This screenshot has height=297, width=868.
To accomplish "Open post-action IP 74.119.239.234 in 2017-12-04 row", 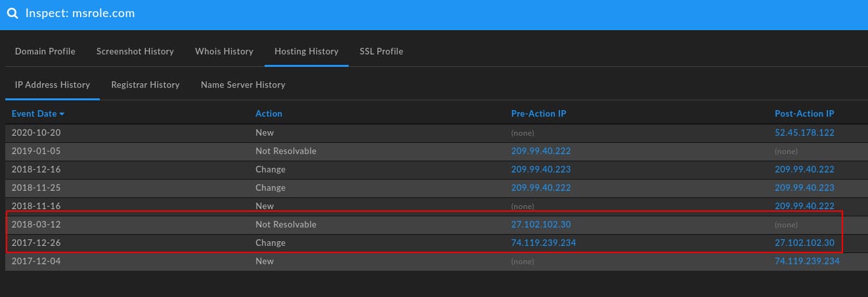I will pyautogui.click(x=807, y=261).
